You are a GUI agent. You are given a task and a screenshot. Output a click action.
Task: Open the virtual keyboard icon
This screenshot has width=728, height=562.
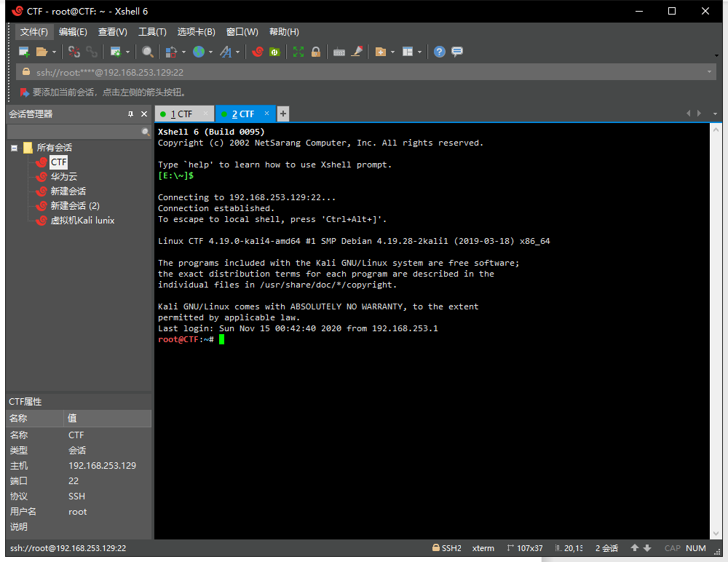(339, 52)
